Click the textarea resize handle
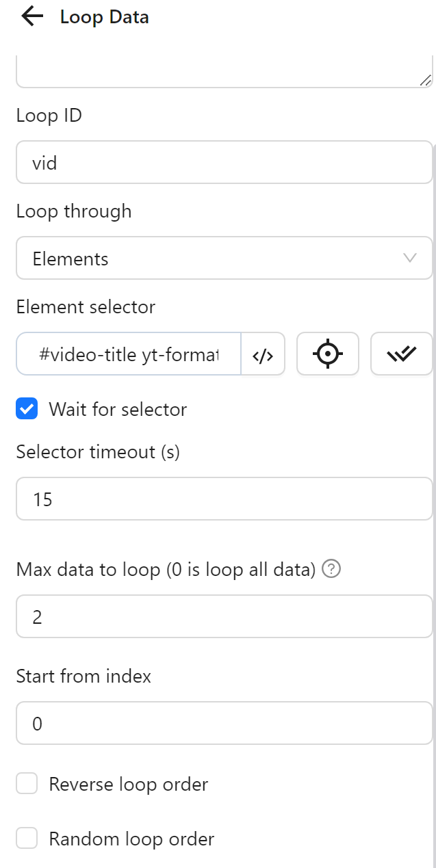 click(x=425, y=79)
